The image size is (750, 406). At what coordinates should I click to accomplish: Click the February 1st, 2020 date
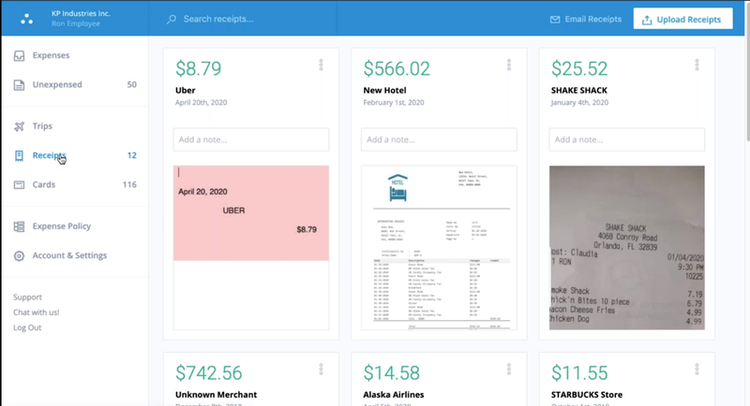394,102
